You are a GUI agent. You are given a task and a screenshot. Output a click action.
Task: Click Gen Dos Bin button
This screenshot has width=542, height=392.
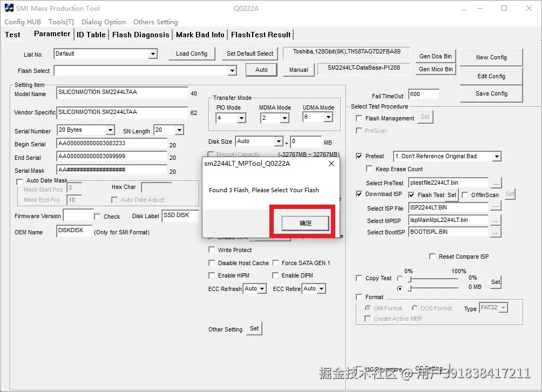pos(436,56)
